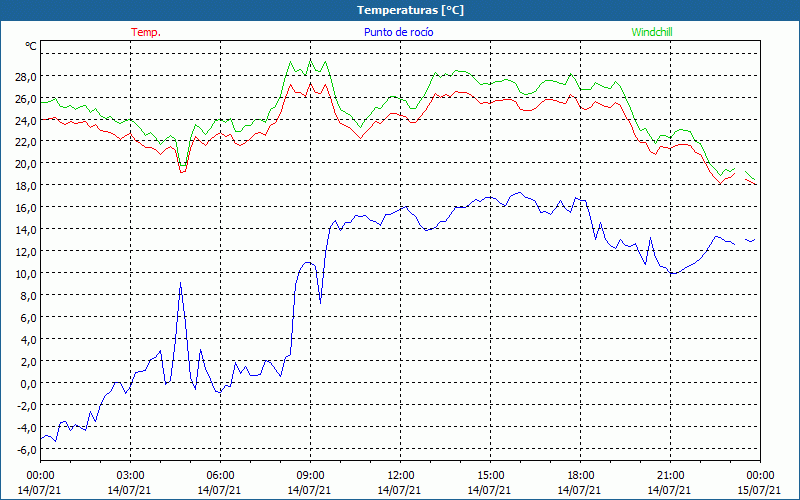The width and height of the screenshot is (800, 500).
Task: Click the 15:00 time axis label
Action: (x=490, y=476)
